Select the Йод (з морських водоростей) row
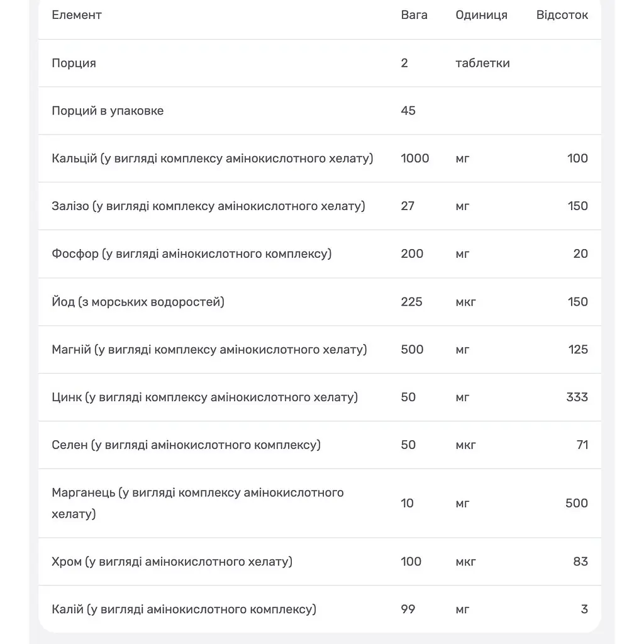The height and width of the screenshot is (644, 644). coord(319,302)
